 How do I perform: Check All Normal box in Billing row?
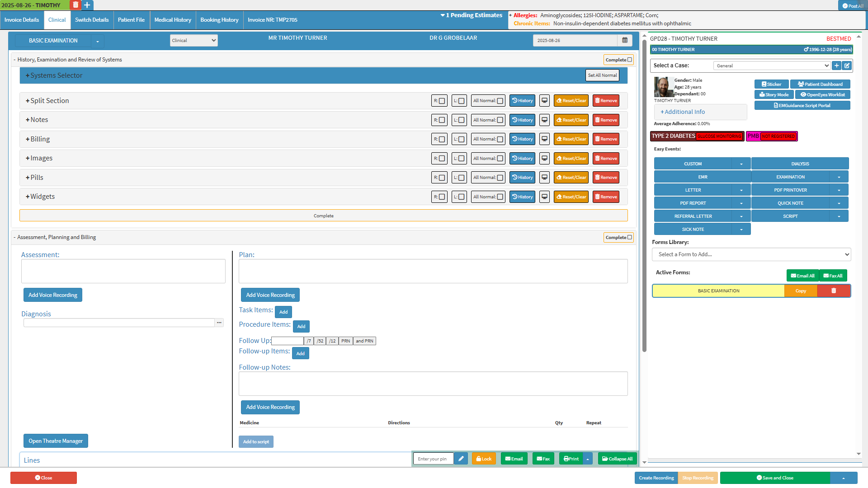point(500,140)
